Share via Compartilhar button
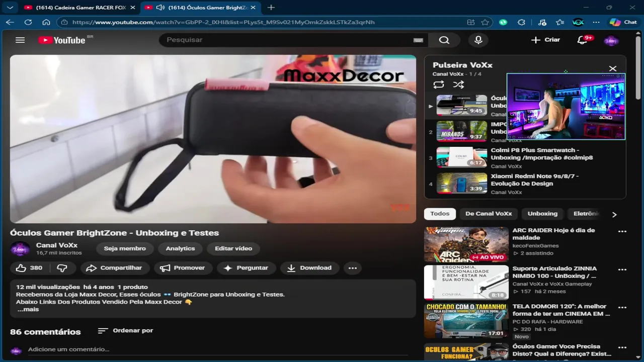The height and width of the screenshot is (362, 644). coord(115,268)
